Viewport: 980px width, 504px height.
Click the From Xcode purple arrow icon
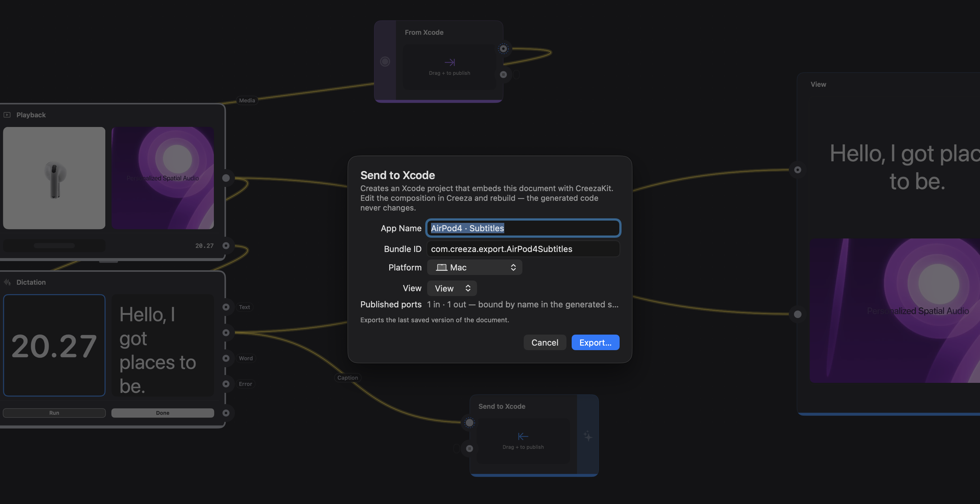[450, 62]
